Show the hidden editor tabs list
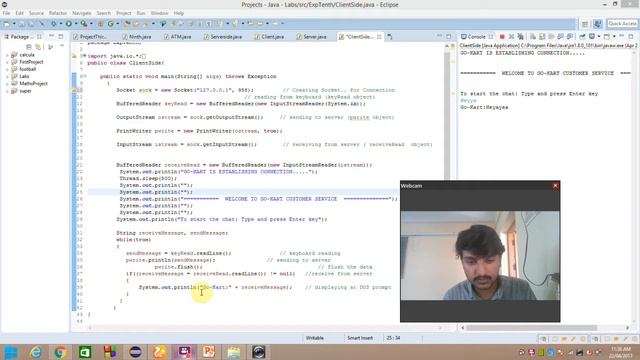This screenshot has width=640, height=360. tap(390, 37)
